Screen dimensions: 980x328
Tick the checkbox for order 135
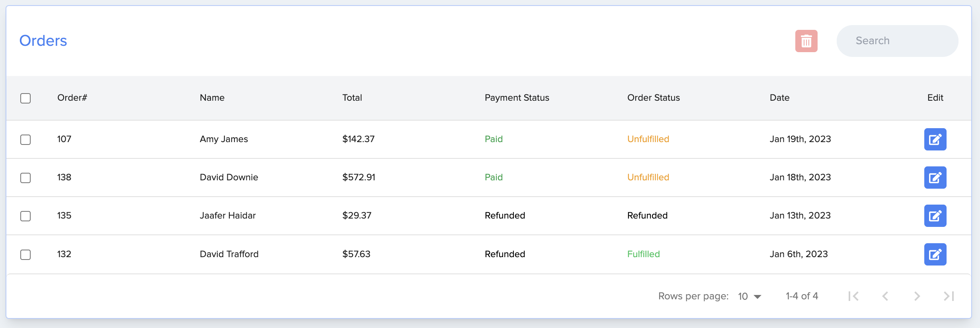click(x=25, y=216)
